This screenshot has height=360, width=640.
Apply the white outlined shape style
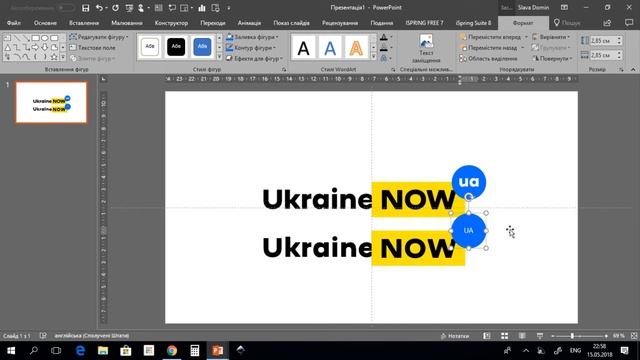click(x=150, y=47)
